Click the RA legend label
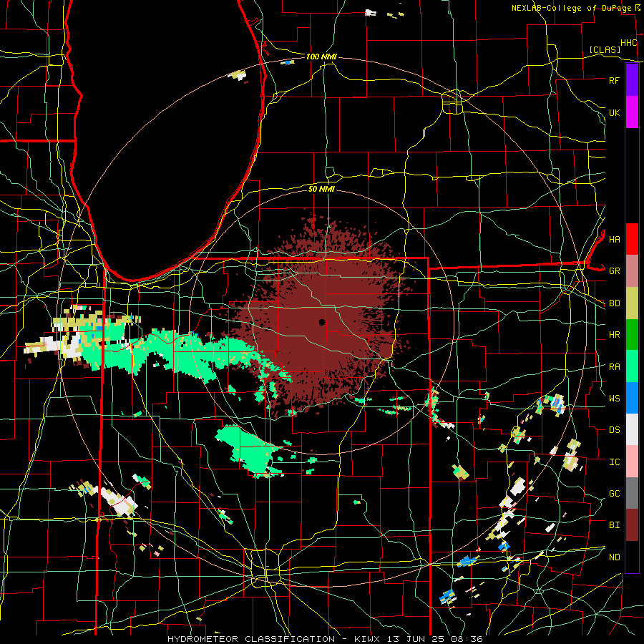Screen dimensions: 644x644 [x=614, y=367]
